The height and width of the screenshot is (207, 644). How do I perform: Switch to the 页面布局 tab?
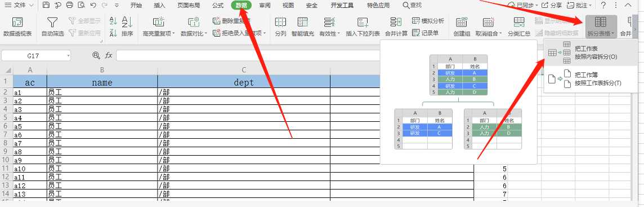pos(189,5)
